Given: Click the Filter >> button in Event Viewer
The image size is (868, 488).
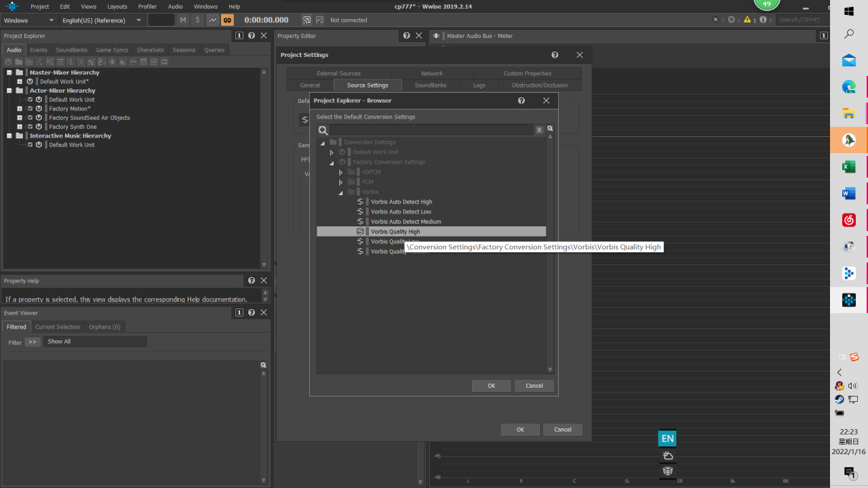Looking at the screenshot, I should (x=33, y=342).
